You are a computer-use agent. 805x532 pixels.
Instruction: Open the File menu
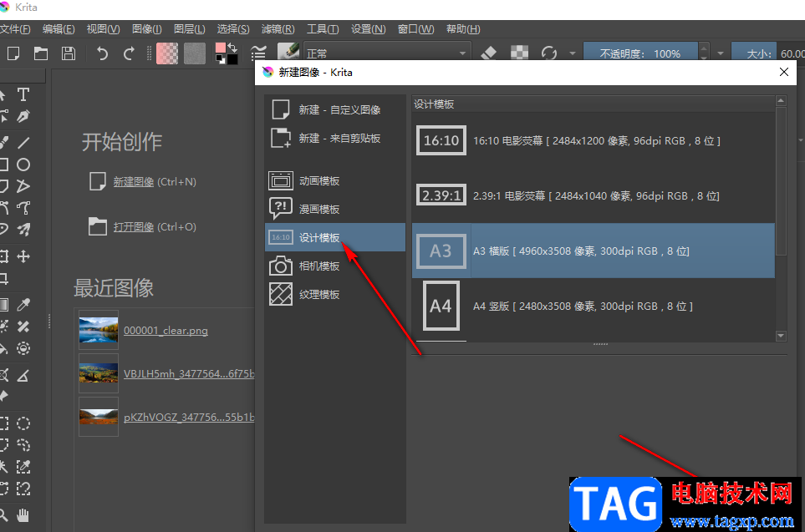(15, 29)
